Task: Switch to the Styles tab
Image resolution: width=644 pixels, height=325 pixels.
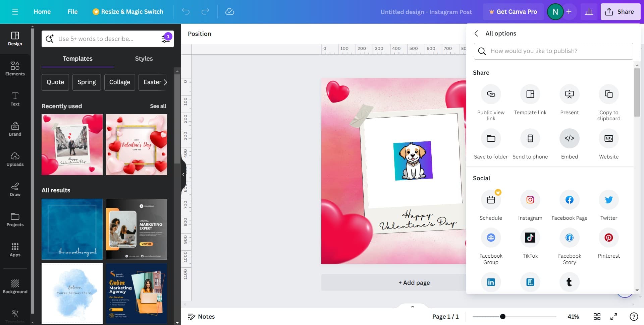Action: tap(144, 59)
